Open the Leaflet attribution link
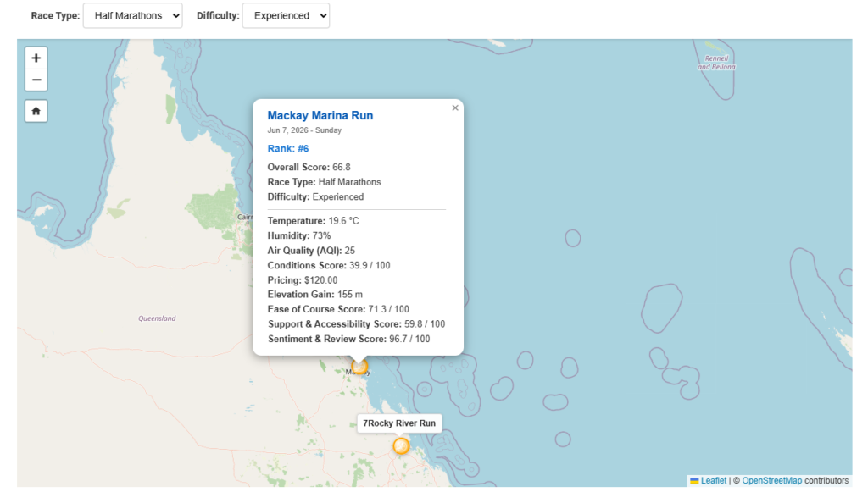The image size is (868, 492). tap(713, 481)
